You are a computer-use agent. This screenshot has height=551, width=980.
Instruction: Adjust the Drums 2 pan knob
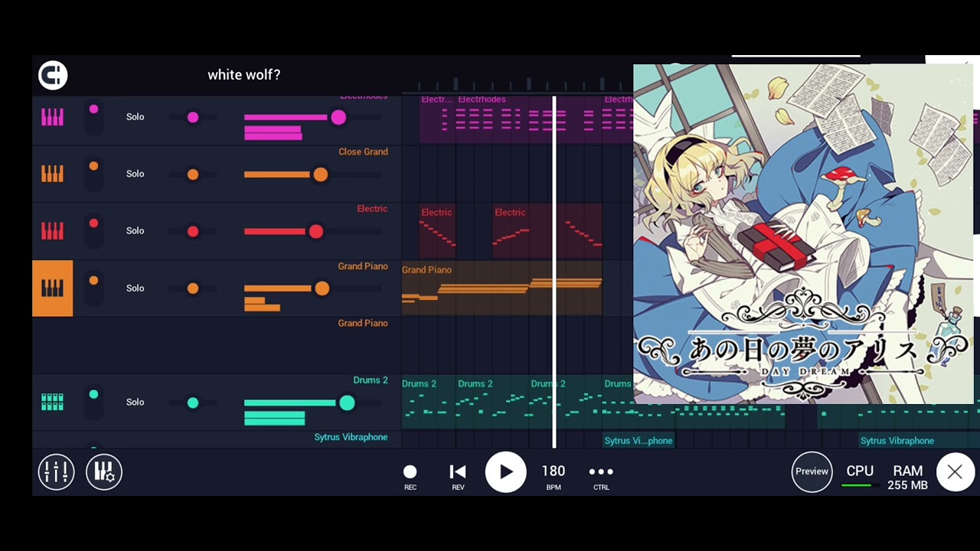pyautogui.click(x=193, y=403)
